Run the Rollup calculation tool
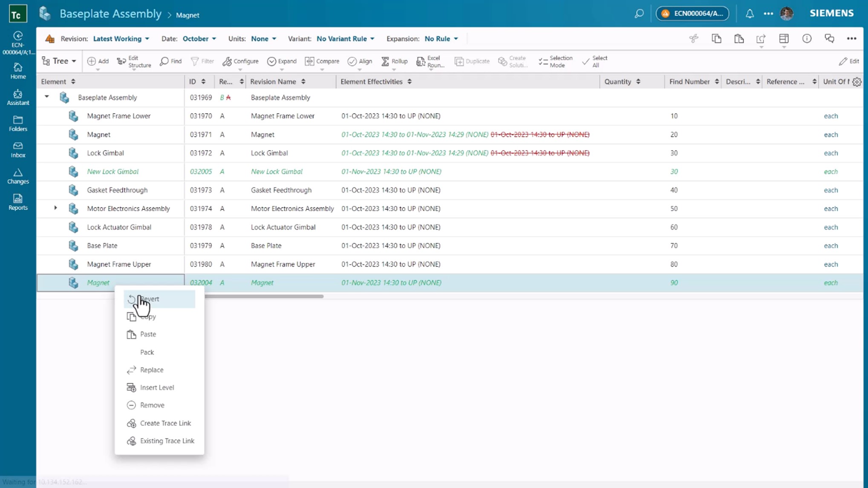This screenshot has height=488, width=868. click(x=394, y=61)
